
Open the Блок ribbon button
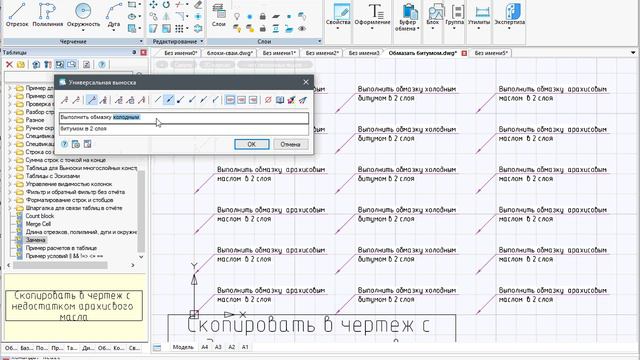click(433, 16)
